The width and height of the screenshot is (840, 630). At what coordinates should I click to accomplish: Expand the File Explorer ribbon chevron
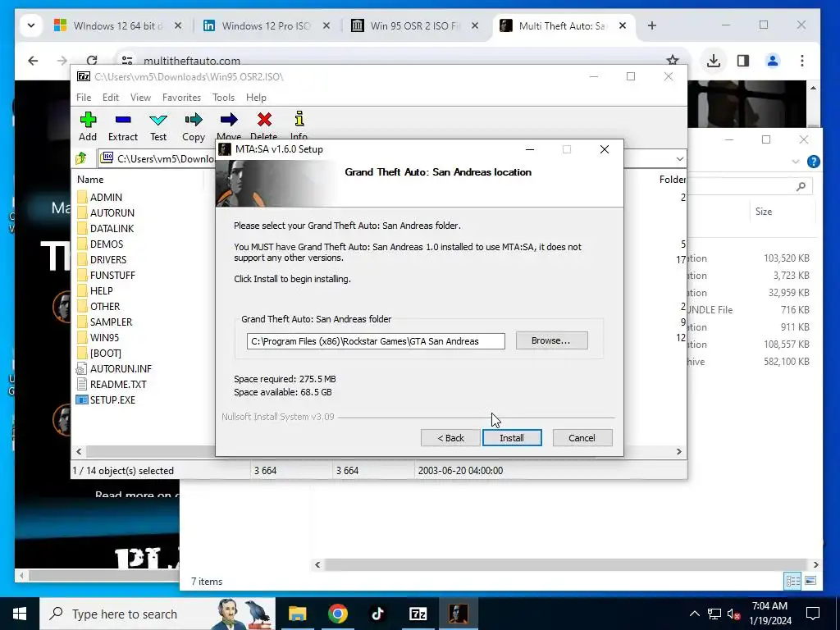(x=796, y=162)
